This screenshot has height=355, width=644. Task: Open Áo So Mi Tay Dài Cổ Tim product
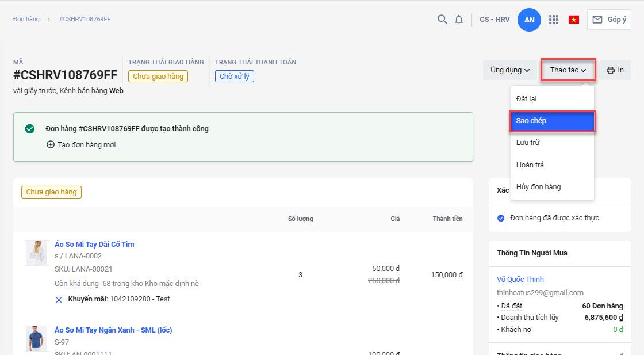click(94, 244)
